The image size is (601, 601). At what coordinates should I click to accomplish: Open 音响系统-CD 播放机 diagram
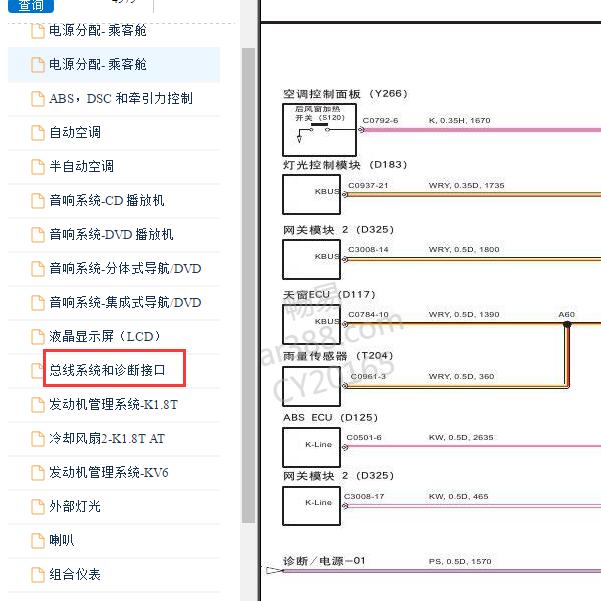coord(107,200)
